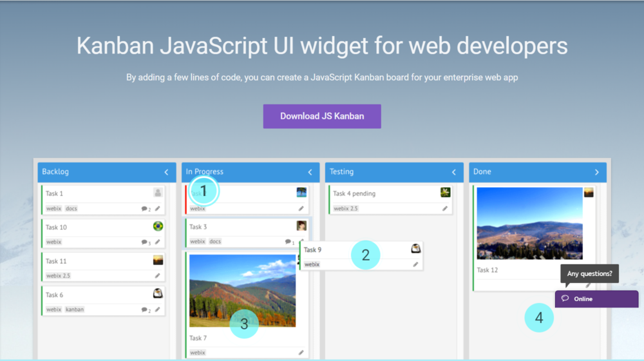The width and height of the screenshot is (644, 361).
Task: Click the Download JS Kanban button
Action: (x=322, y=117)
